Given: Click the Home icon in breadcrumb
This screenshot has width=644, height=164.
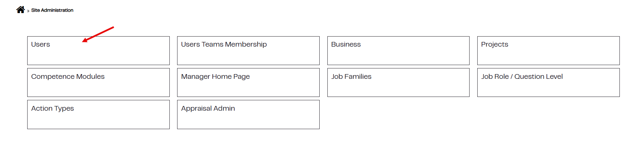Looking at the screenshot, I should (21, 10).
